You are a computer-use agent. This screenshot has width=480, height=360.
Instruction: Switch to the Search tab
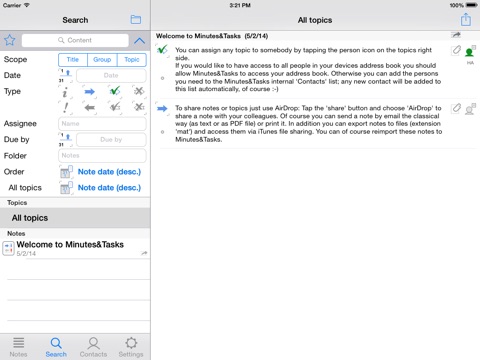click(x=56, y=347)
